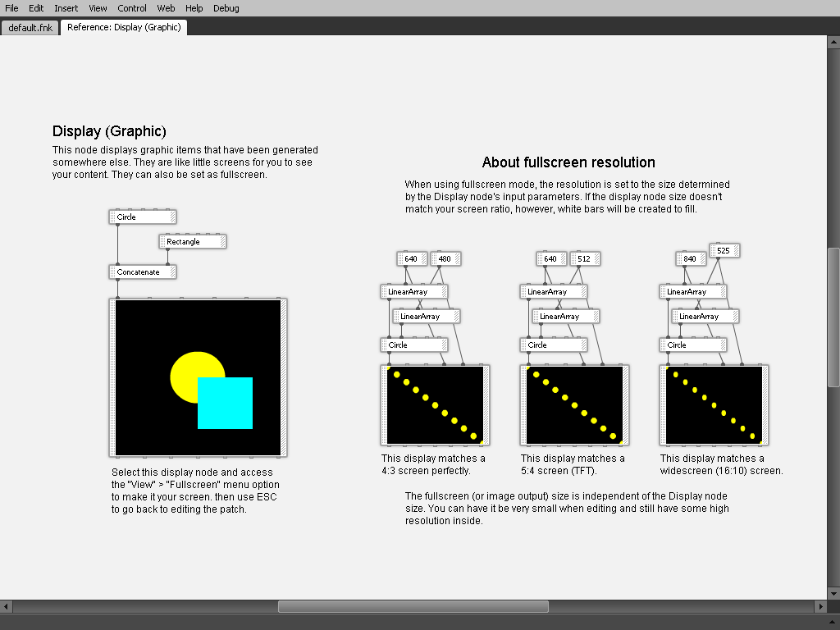
Task: Click the horizontal scrollbar right arrow
Action: (820, 606)
